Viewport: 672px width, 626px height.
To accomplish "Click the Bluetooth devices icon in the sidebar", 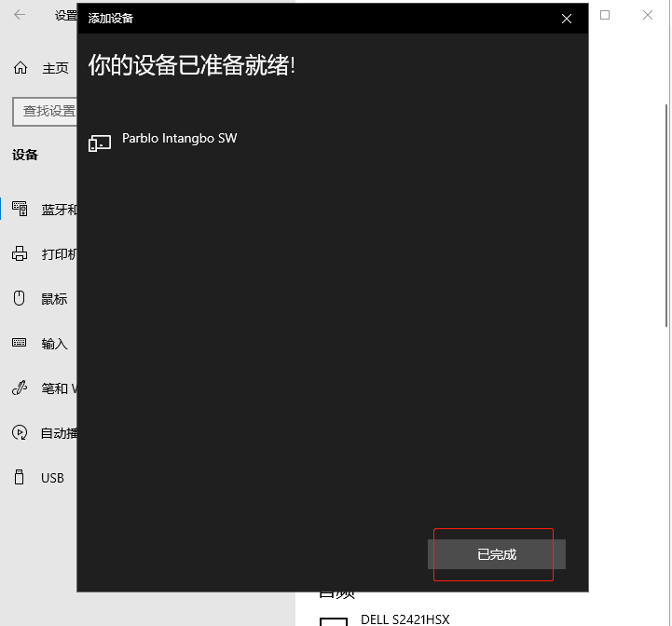I will click(20, 209).
